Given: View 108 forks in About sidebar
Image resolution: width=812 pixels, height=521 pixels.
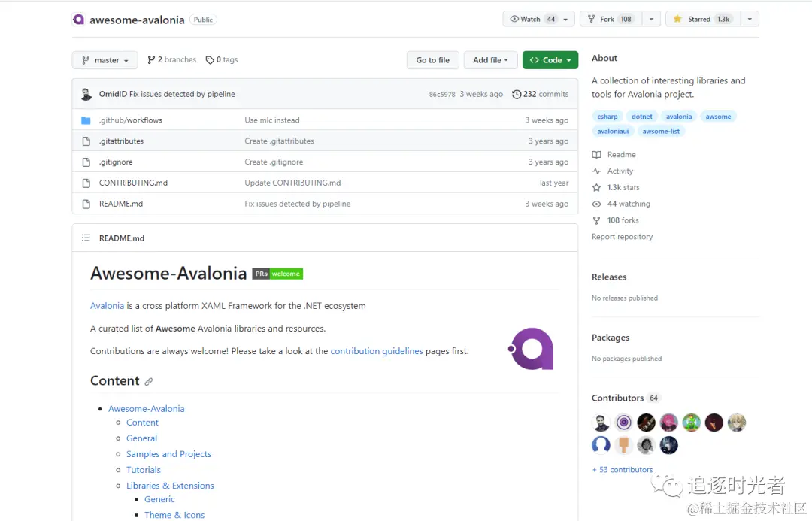Looking at the screenshot, I should point(615,220).
